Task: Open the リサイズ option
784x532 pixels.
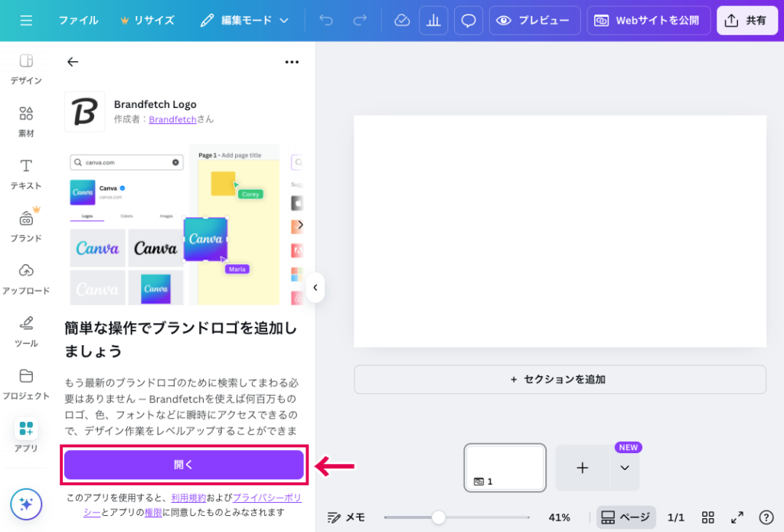Action: click(x=148, y=21)
